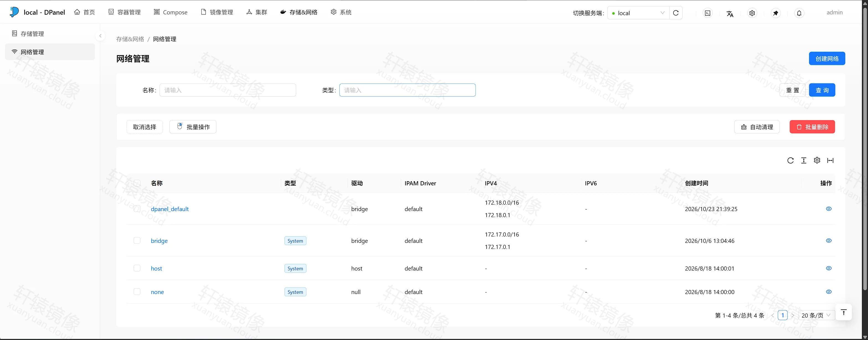
Task: Refresh the server list beside local
Action: click(676, 13)
